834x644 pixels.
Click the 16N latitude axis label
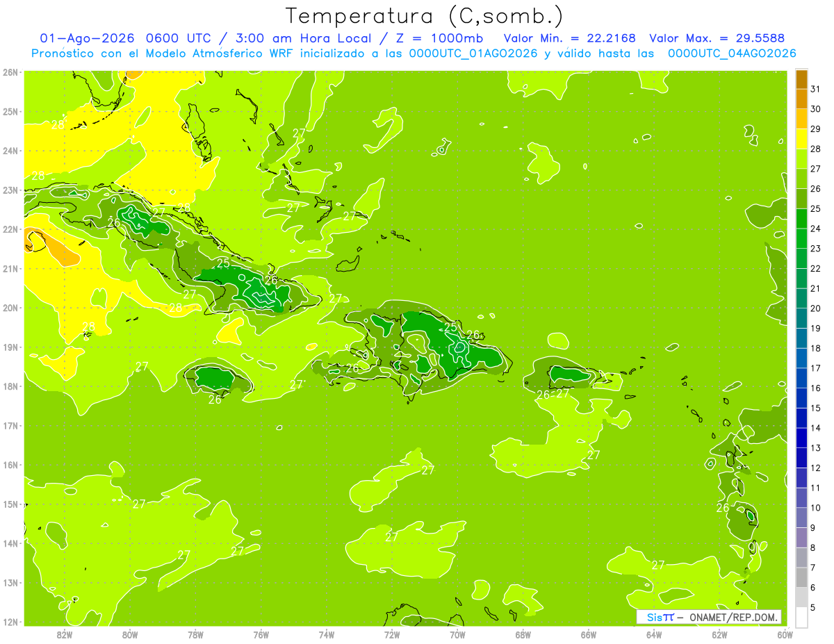(10, 465)
